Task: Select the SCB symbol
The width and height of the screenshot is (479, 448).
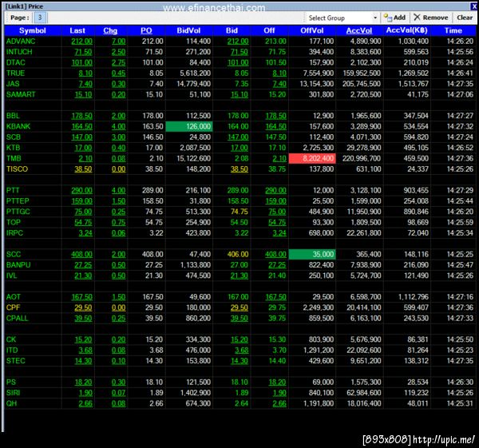Action: point(14,137)
